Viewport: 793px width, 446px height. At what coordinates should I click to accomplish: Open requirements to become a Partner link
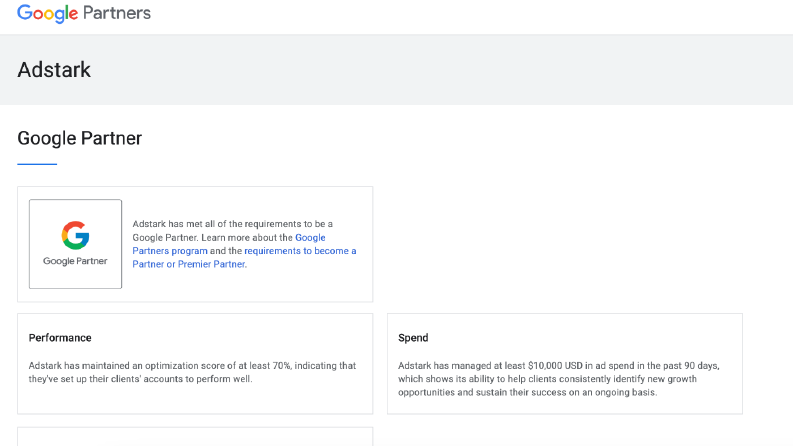point(244,257)
